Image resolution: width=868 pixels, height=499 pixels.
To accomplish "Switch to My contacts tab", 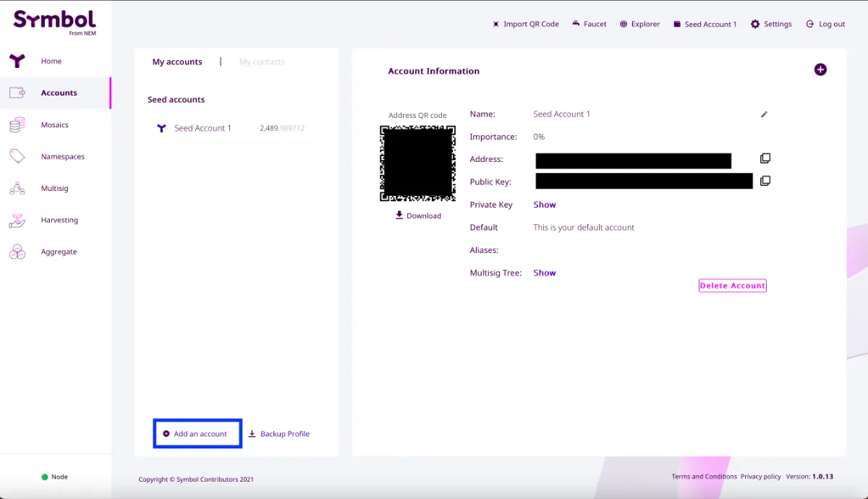I will [x=262, y=62].
